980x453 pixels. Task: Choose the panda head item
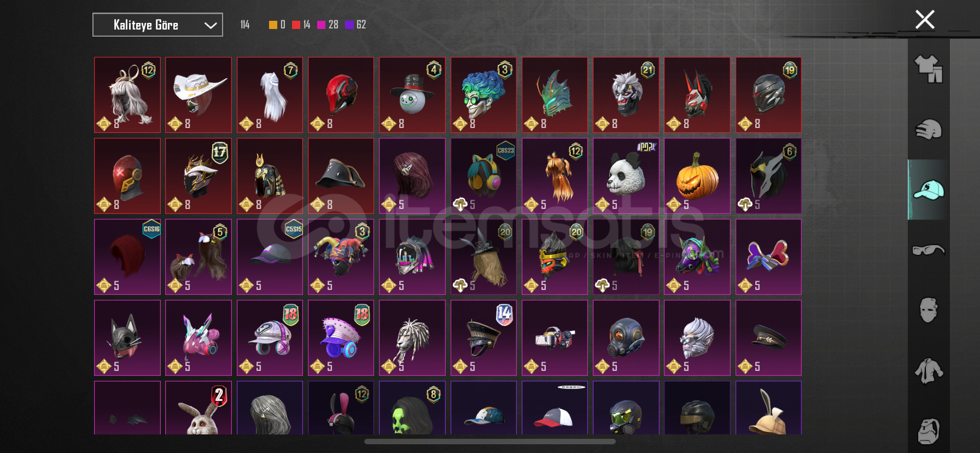(626, 176)
